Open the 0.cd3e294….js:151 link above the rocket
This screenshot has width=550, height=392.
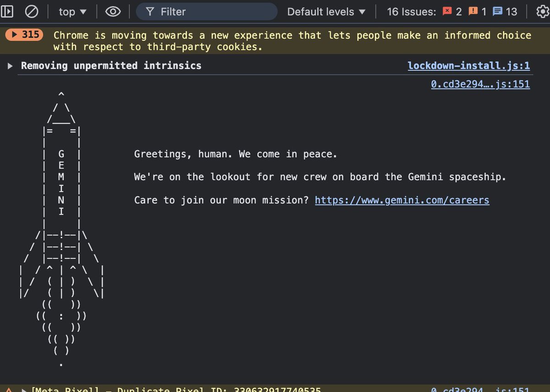pyautogui.click(x=480, y=84)
